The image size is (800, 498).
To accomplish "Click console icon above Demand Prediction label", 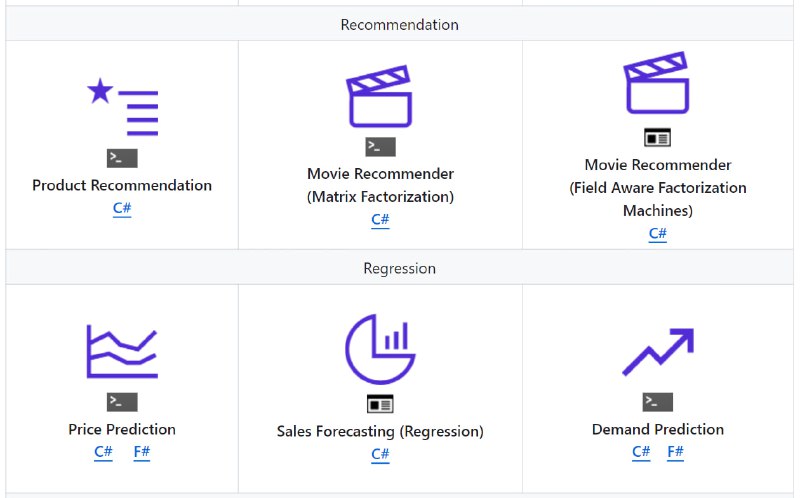I will pyautogui.click(x=658, y=402).
